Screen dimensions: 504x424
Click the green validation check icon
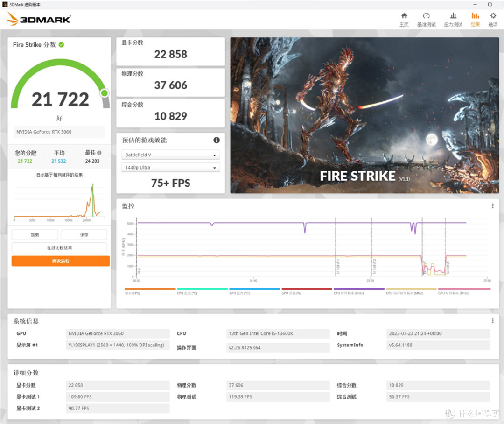pyautogui.click(x=62, y=45)
